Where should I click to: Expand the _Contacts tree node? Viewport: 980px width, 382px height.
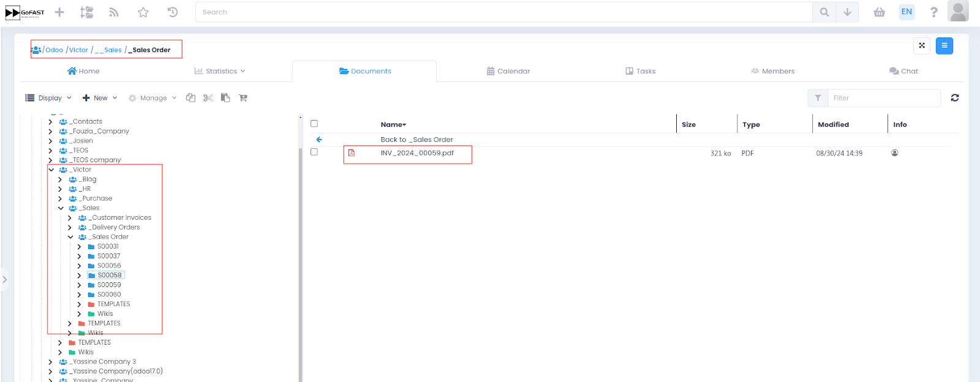pyautogui.click(x=50, y=122)
